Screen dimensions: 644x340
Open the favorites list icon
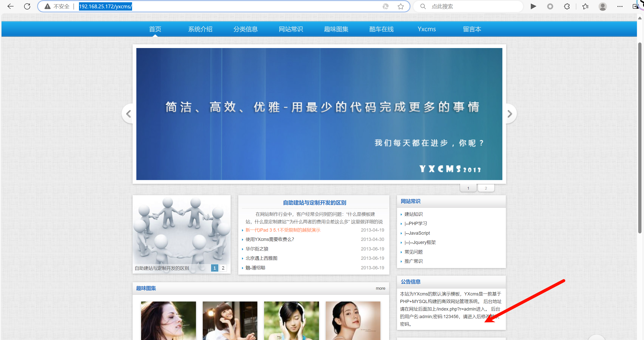tap(585, 7)
